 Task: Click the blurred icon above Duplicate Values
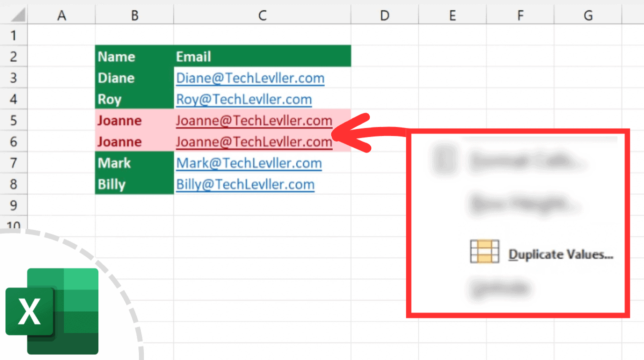pyautogui.click(x=444, y=161)
